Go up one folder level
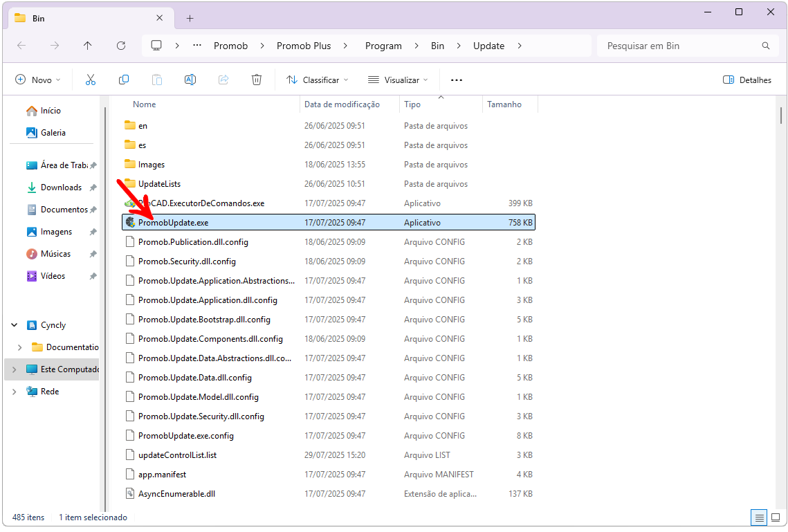Screen dimensions: 788x532 coord(87,46)
